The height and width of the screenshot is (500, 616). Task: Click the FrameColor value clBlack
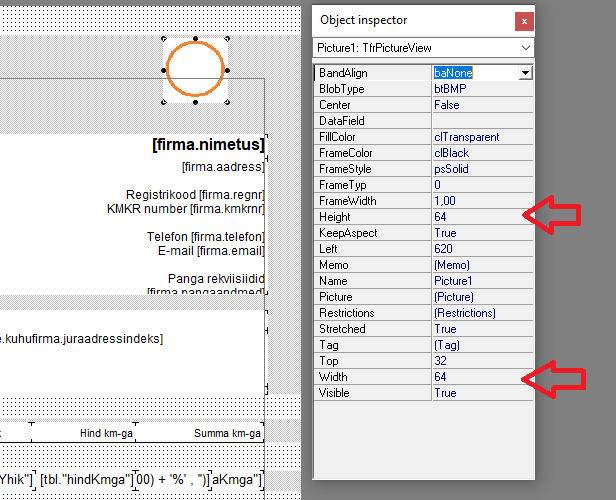(x=482, y=153)
